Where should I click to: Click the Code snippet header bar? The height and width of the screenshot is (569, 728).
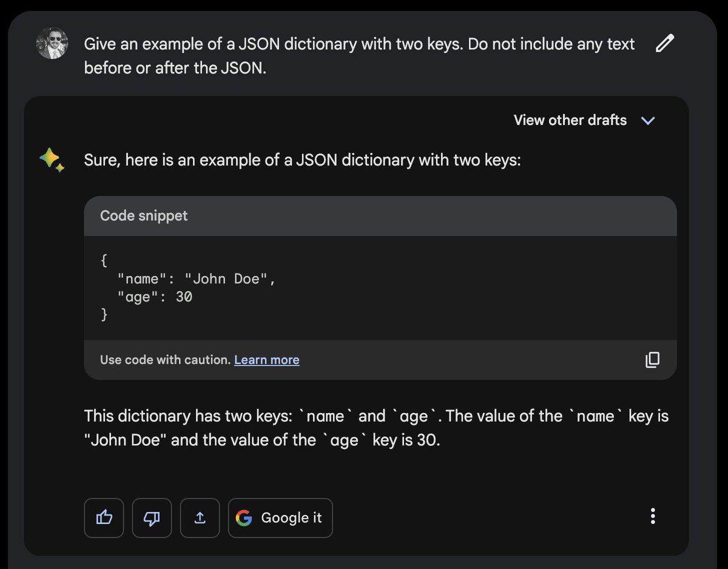pyautogui.click(x=380, y=216)
